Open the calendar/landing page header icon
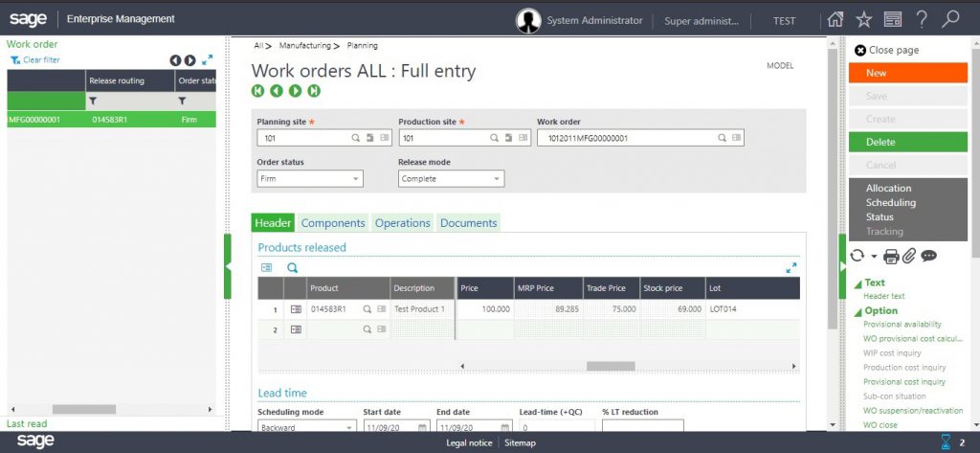The width and height of the screenshot is (980, 453). pos(893,20)
